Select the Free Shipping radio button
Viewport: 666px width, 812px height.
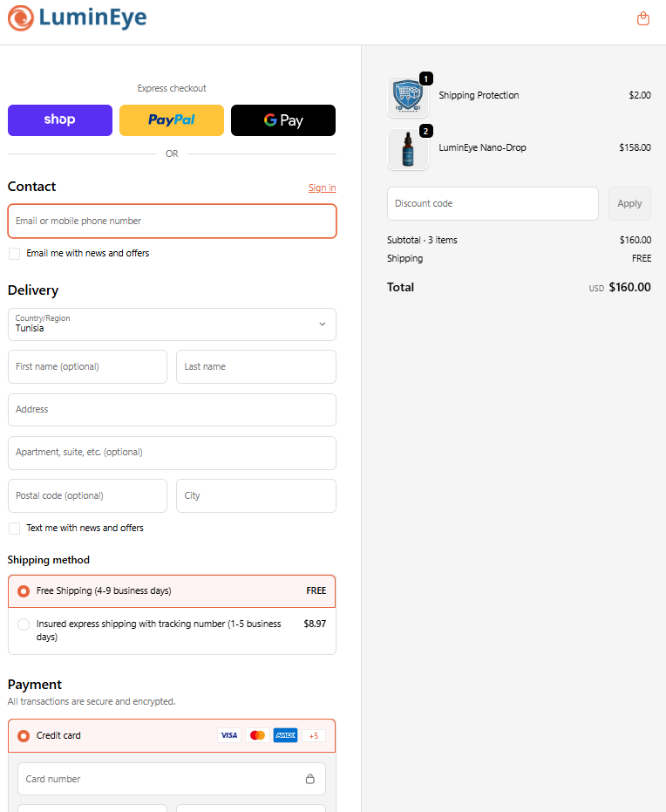coord(23,590)
